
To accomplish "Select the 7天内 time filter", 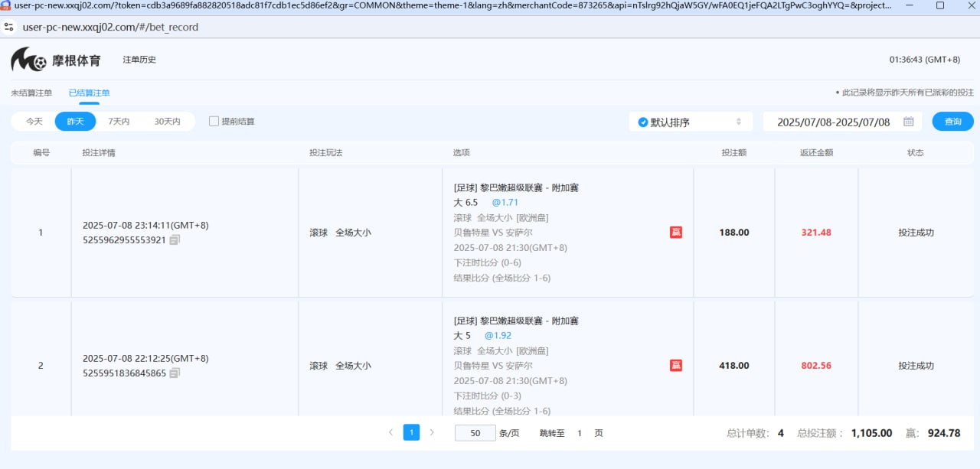I will point(119,122).
